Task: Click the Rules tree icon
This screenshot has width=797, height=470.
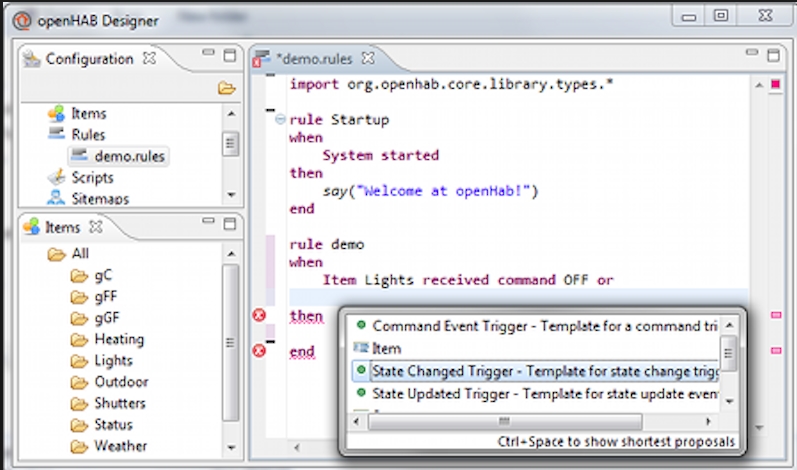Action: click(56, 134)
